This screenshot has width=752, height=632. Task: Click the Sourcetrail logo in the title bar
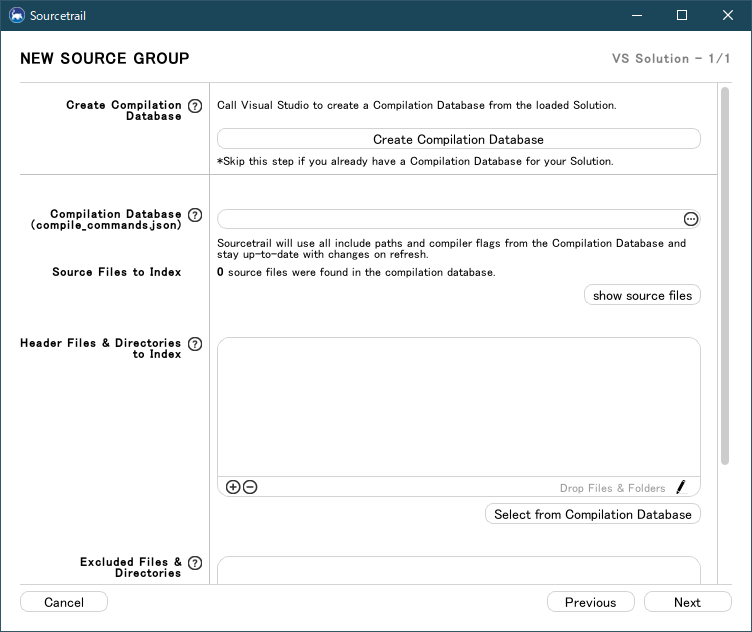pos(16,15)
